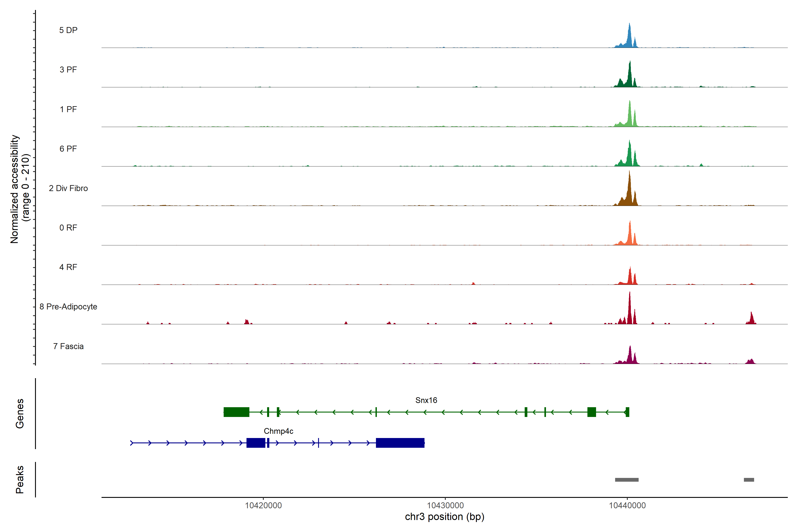This screenshot has width=798, height=532.
Task: Click the 10420000 axis tick label
Action: [263, 506]
